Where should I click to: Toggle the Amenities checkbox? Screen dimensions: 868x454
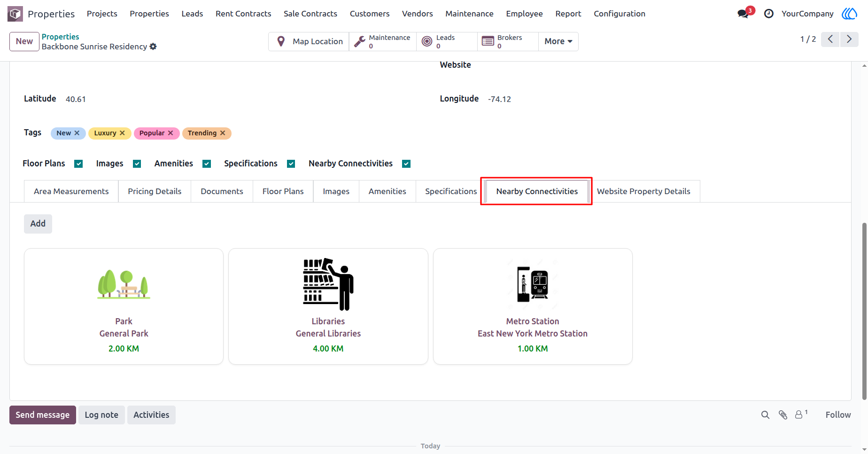click(x=207, y=164)
